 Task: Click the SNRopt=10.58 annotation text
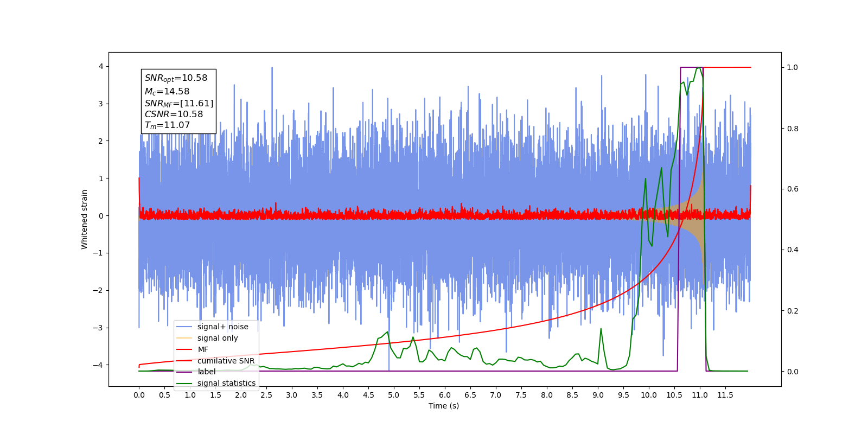(x=176, y=78)
